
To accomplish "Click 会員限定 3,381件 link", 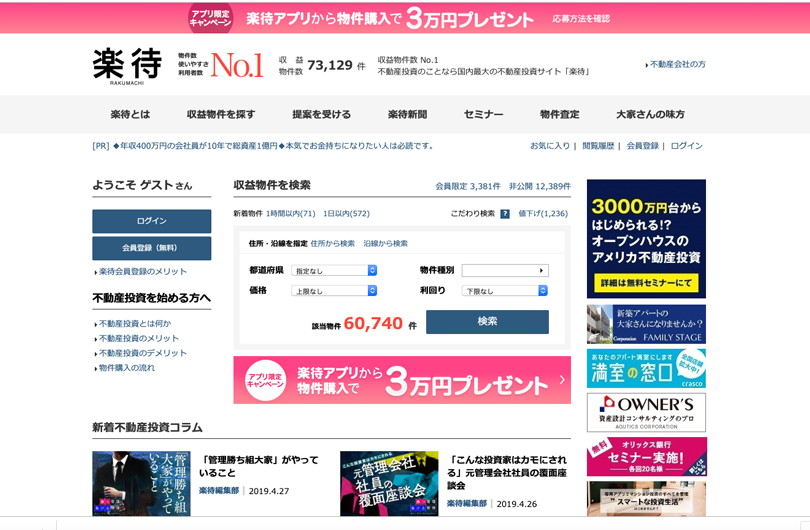I will [x=468, y=186].
